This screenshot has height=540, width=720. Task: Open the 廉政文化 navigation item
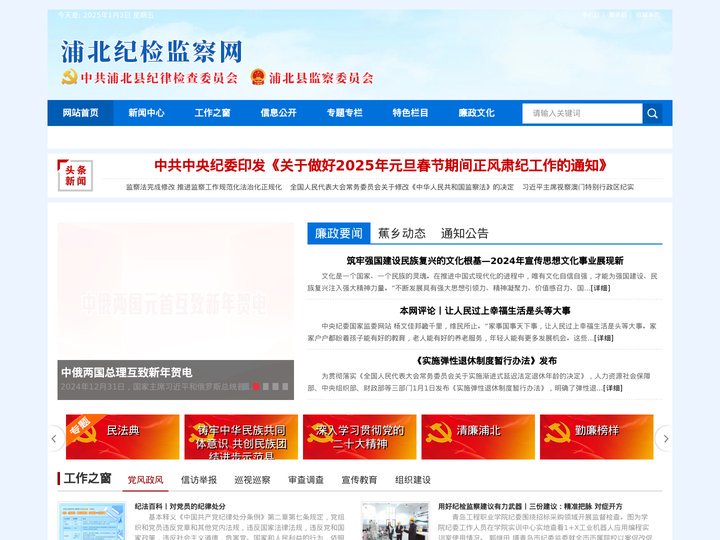coord(476,113)
